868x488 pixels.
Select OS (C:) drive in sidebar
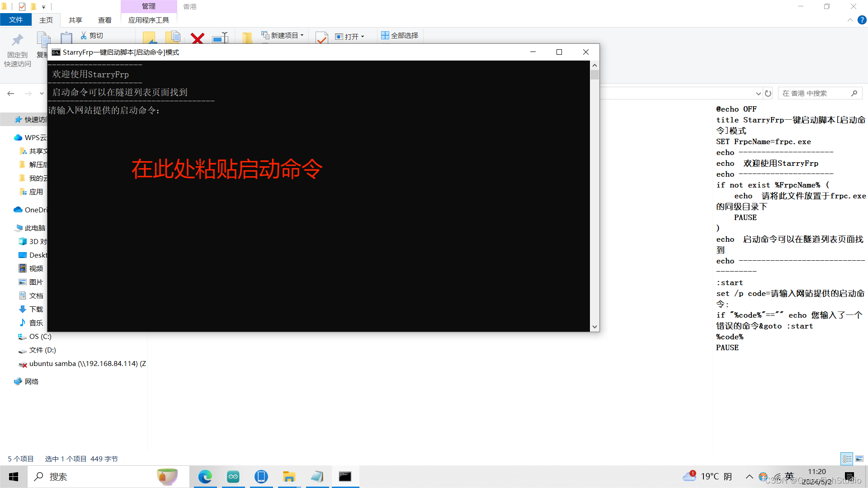point(41,337)
